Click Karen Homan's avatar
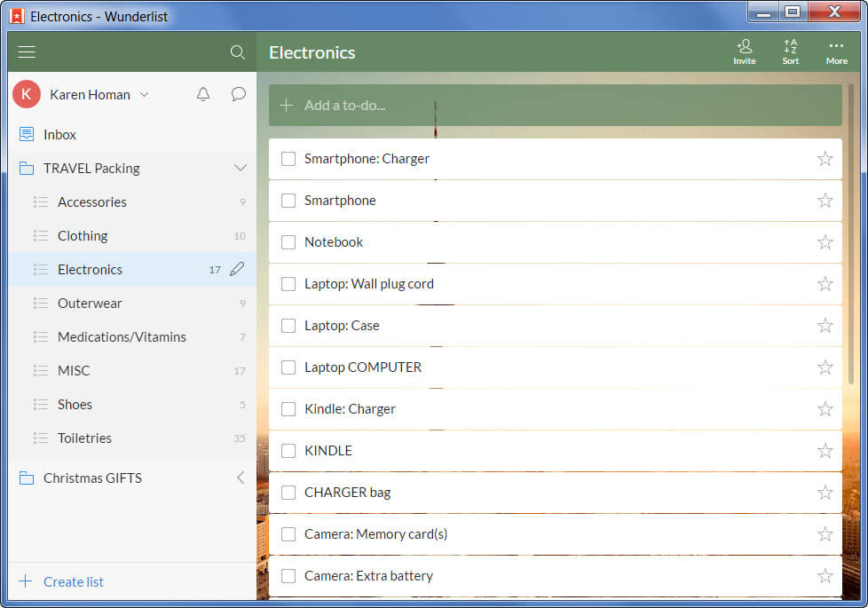868x608 pixels. click(27, 94)
